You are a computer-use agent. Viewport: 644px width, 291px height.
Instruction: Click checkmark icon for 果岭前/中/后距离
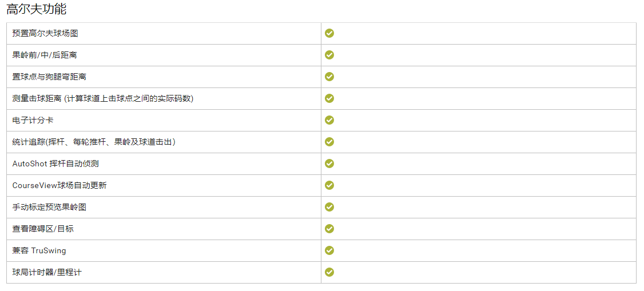tap(329, 55)
